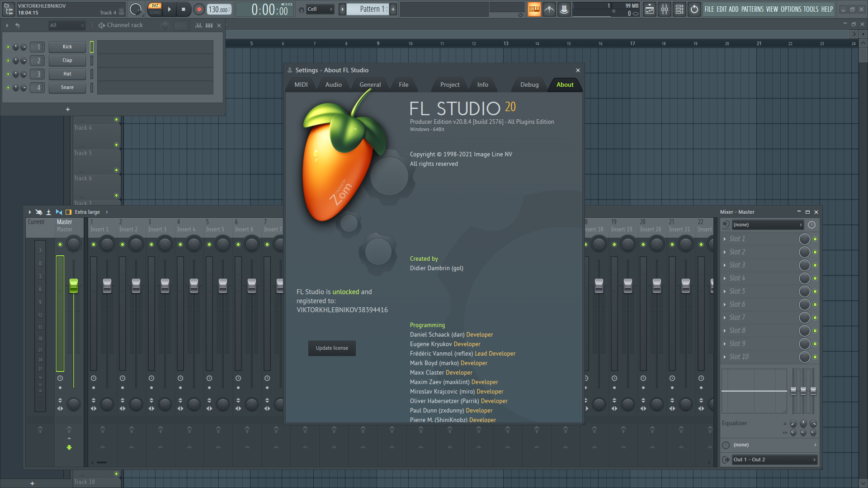Switch to the MIDI settings tab

[x=300, y=84]
